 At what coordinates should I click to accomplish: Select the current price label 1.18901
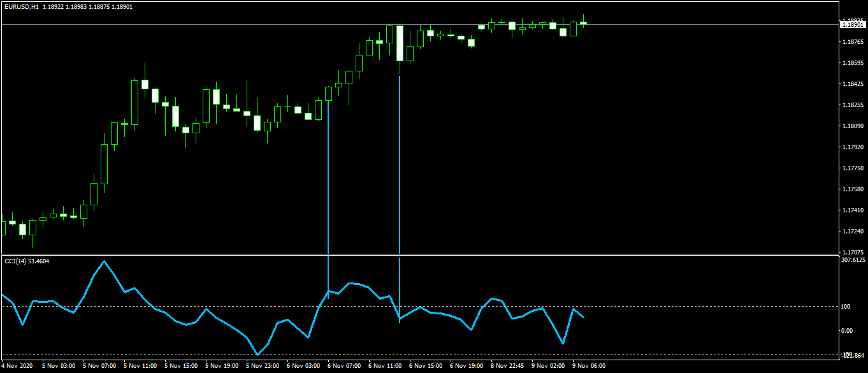(x=853, y=25)
